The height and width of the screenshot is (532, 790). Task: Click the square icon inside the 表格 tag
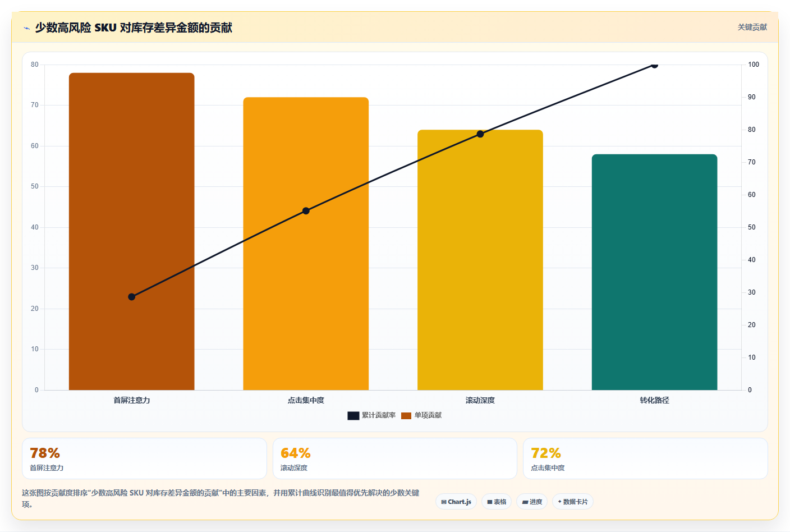[490, 502]
